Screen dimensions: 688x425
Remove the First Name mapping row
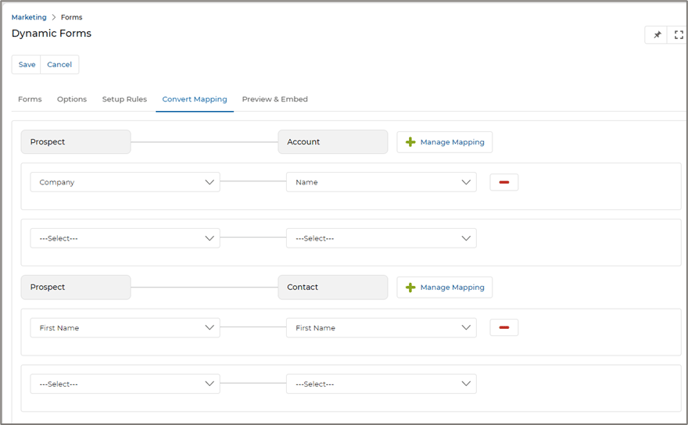point(503,328)
